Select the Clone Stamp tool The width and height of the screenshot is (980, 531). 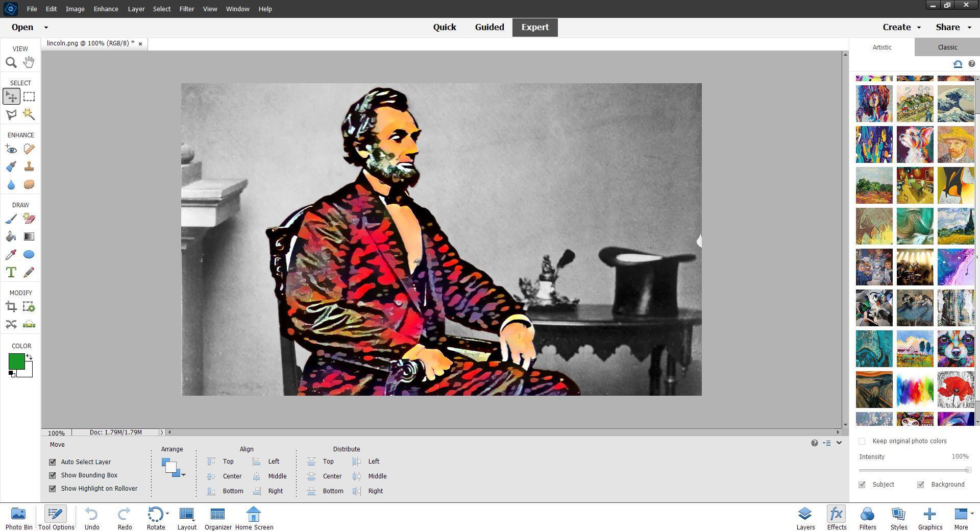[29, 167]
